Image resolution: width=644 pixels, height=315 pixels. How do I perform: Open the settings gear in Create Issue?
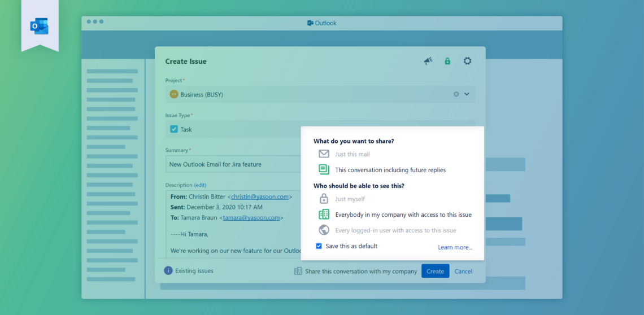coord(467,61)
